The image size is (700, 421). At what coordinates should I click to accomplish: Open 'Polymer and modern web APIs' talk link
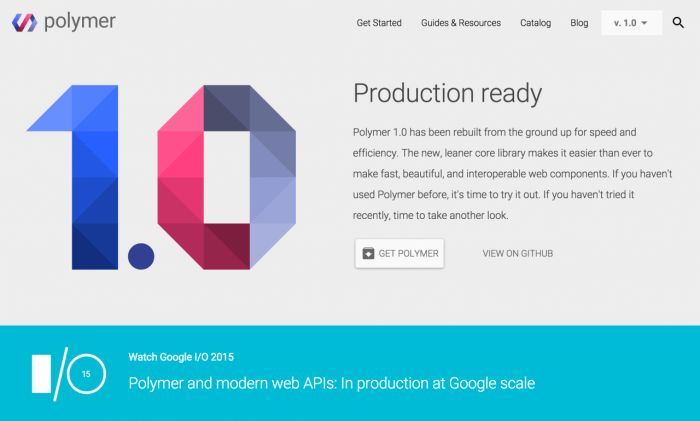point(332,383)
